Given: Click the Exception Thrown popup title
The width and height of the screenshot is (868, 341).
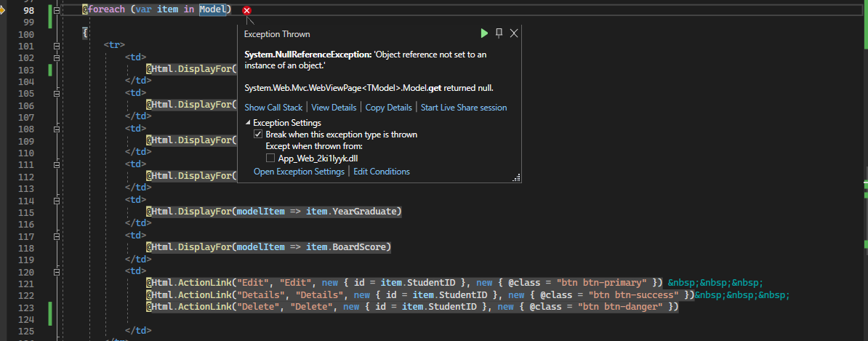Looking at the screenshot, I should click(277, 34).
